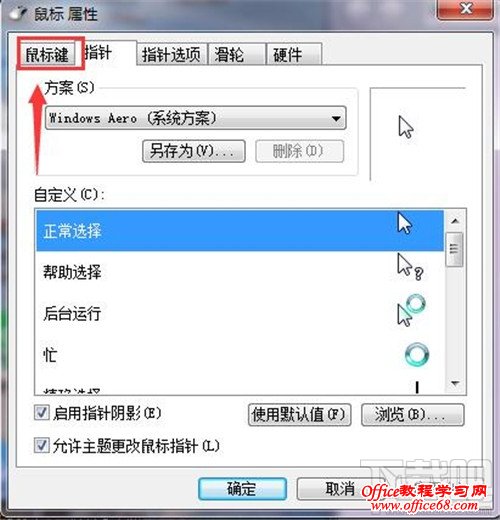Toggle 允许主题更改鼠标指针 checkbox
This screenshot has width=500, height=520.
42,445
